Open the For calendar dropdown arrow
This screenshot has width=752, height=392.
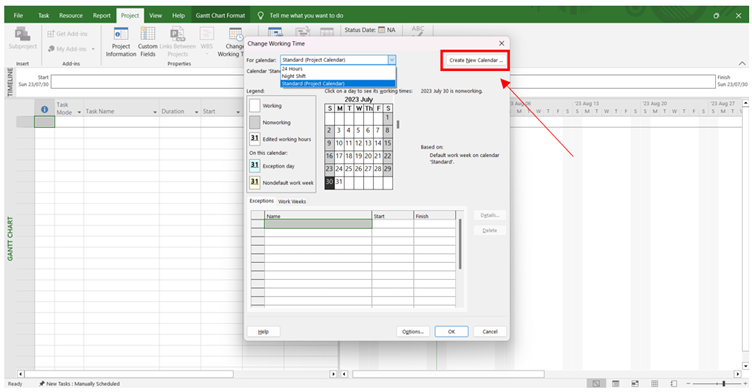pos(392,60)
